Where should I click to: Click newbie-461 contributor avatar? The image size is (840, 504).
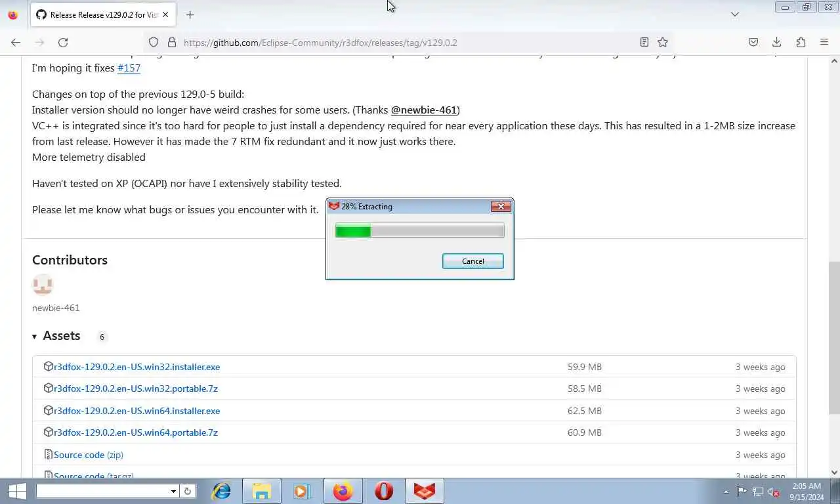[x=43, y=285]
